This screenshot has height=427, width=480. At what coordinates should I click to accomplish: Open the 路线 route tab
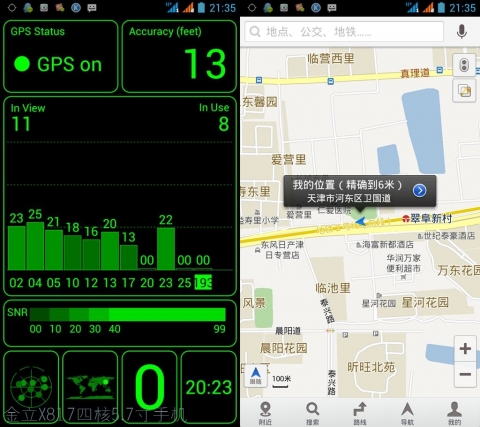[360, 413]
